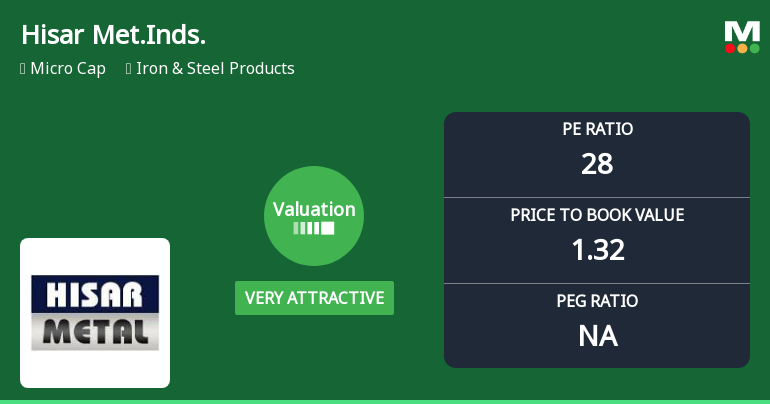Screen dimensions: 770x404
Task: Select the Micro Cap label
Action: [68, 69]
